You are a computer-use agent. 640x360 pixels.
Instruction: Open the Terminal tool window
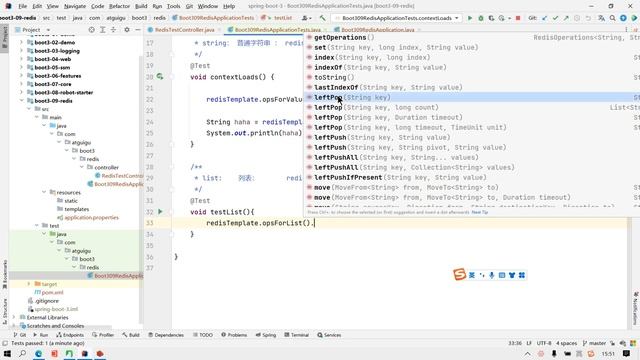pyautogui.click(x=296, y=335)
